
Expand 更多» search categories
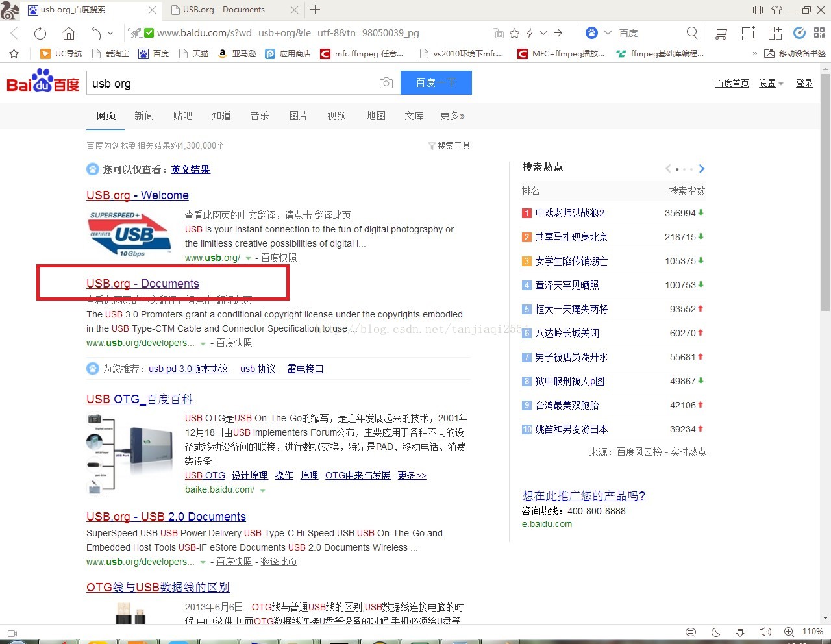pos(453,116)
